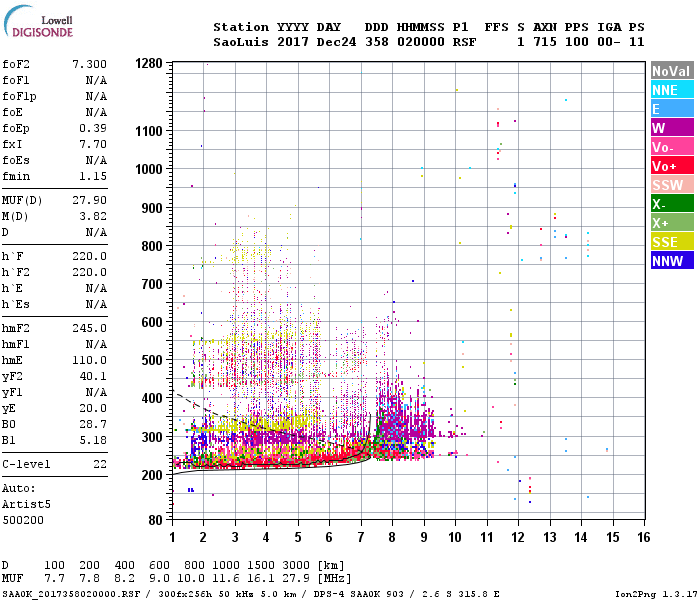Click the fmin value 1.15
This screenshot has height=600, width=700.
pyautogui.click(x=93, y=176)
